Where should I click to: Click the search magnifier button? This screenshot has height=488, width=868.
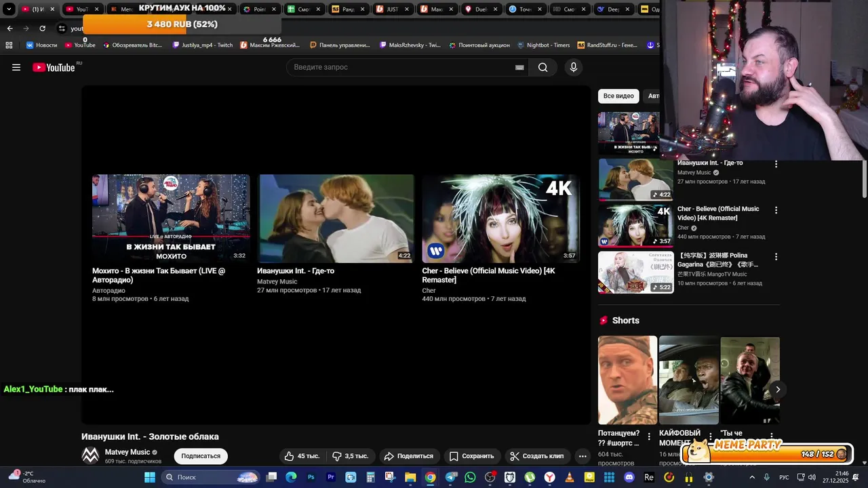542,67
